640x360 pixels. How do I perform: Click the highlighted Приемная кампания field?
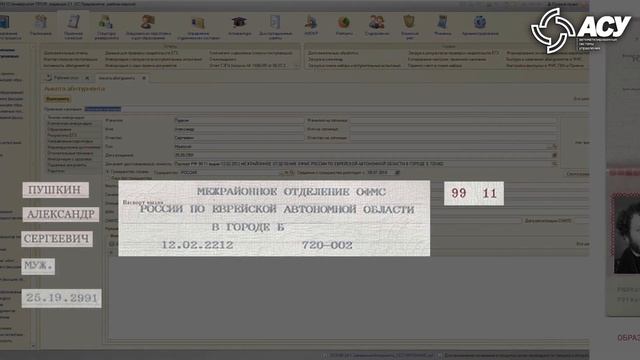[x=103, y=109]
